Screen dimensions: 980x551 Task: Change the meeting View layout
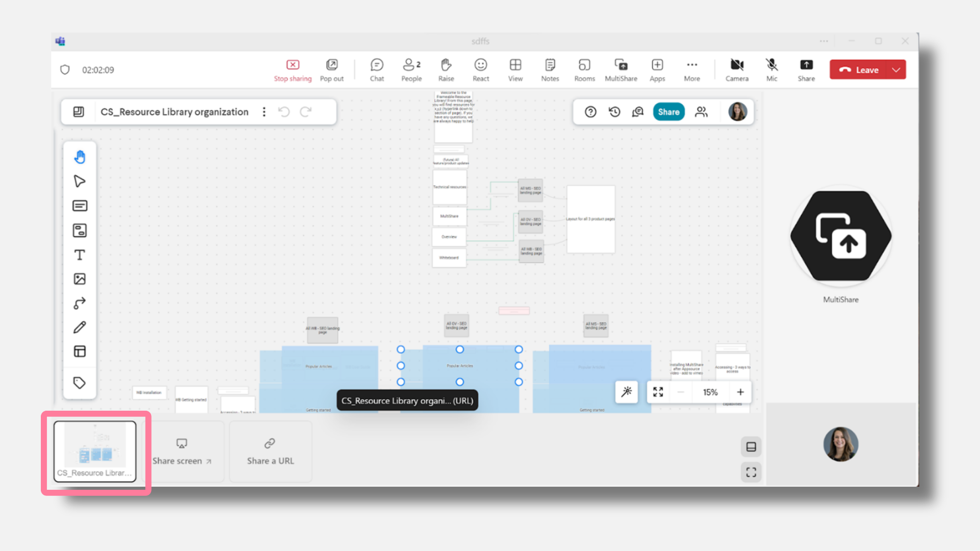[516, 70]
